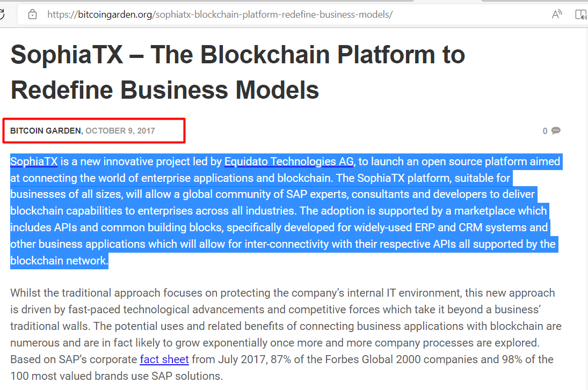Open the BITCOIN GARDEN author link
Viewport: 588px width, 390px height.
pos(45,131)
